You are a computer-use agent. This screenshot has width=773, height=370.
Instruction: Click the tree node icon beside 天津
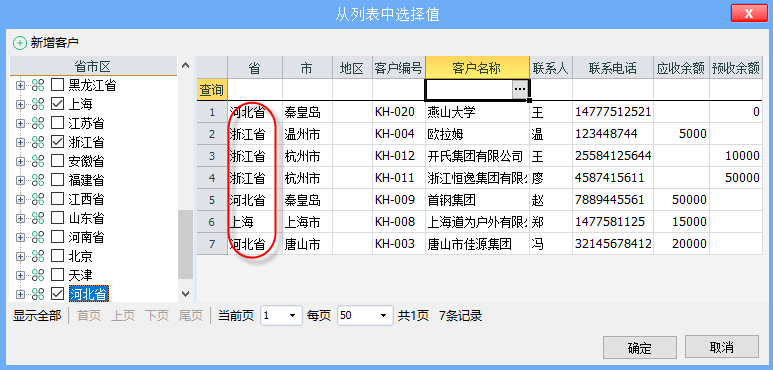click(x=38, y=275)
